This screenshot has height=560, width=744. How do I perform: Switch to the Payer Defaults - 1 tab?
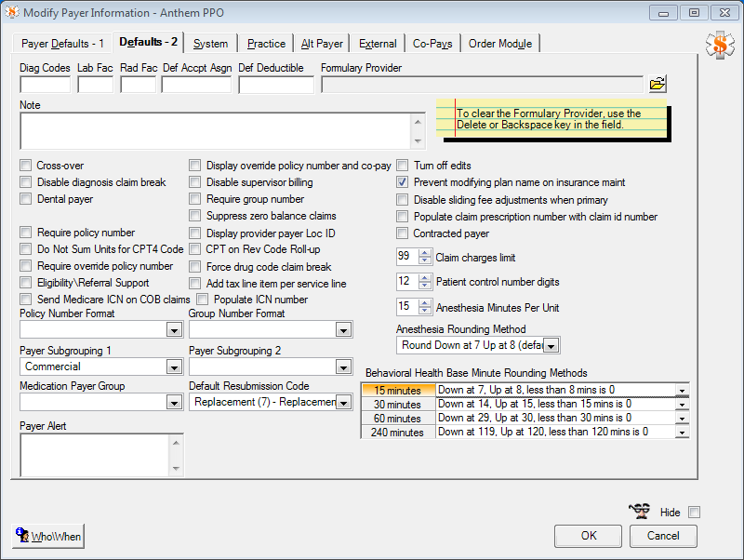(x=62, y=44)
